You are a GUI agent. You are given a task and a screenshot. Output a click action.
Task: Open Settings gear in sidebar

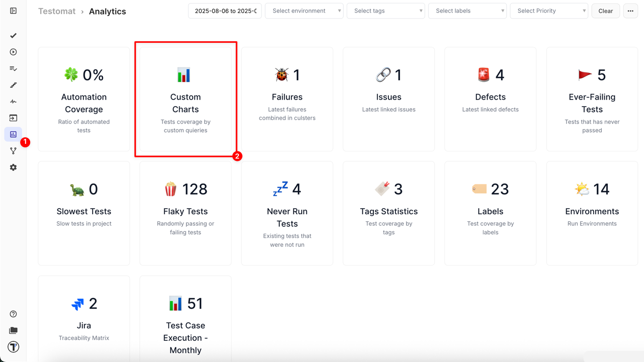14,167
